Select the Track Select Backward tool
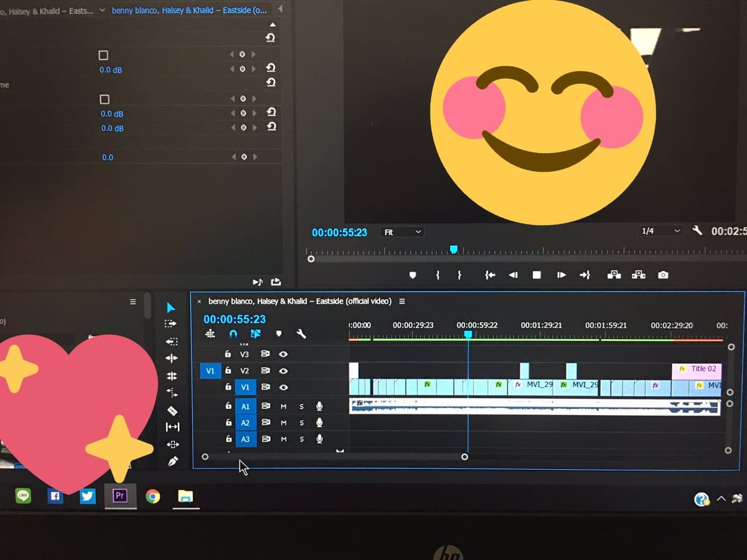Viewport: 747px width, 560px height. pyautogui.click(x=172, y=342)
